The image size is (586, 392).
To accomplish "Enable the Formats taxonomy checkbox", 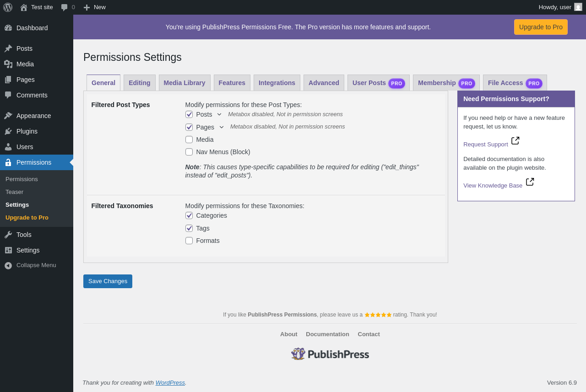I will (x=189, y=241).
